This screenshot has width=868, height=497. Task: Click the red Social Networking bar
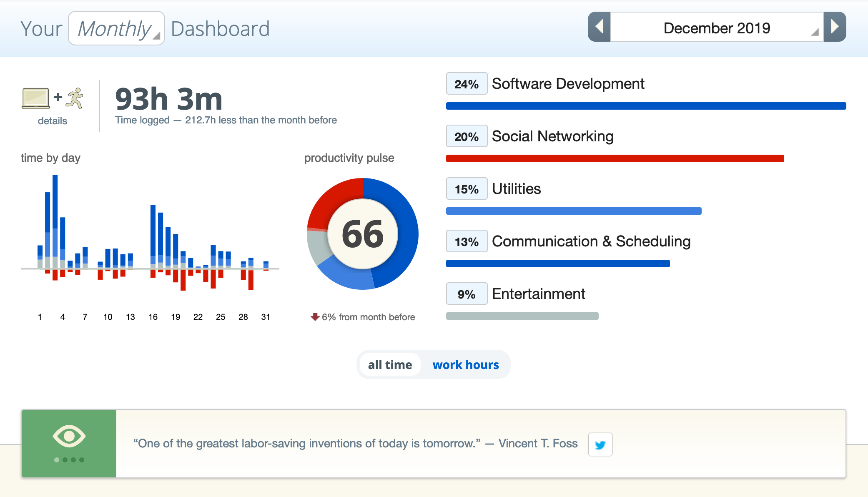pos(615,158)
